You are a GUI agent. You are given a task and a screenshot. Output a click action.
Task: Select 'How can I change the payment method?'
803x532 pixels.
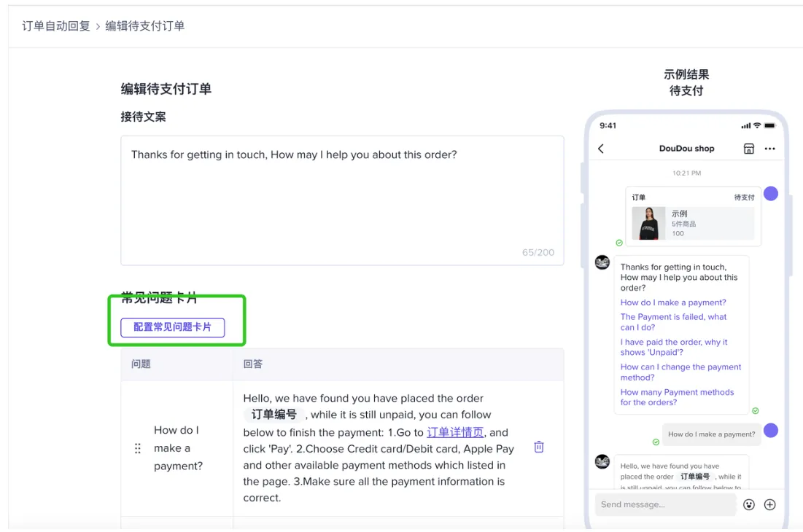[680, 372]
